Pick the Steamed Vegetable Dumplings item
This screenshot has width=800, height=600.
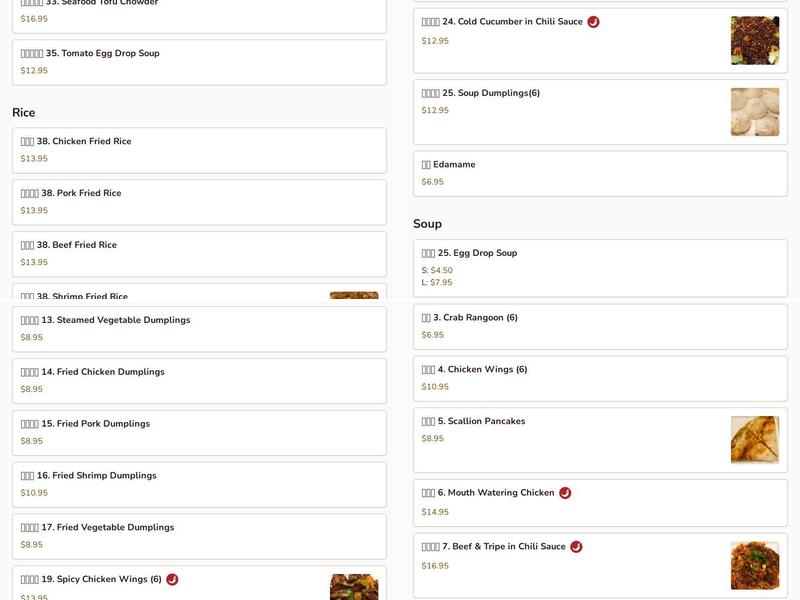click(x=199, y=329)
